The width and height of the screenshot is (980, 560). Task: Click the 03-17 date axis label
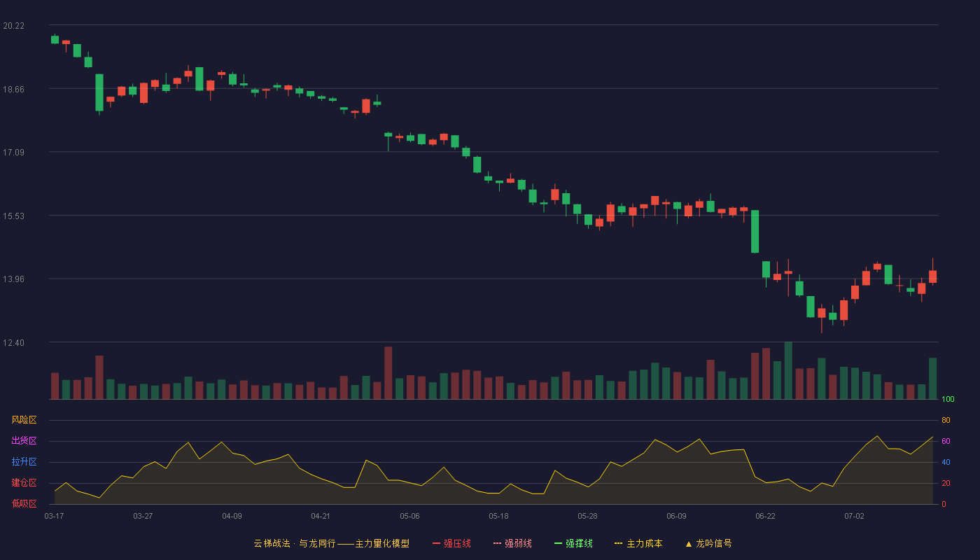[54, 516]
